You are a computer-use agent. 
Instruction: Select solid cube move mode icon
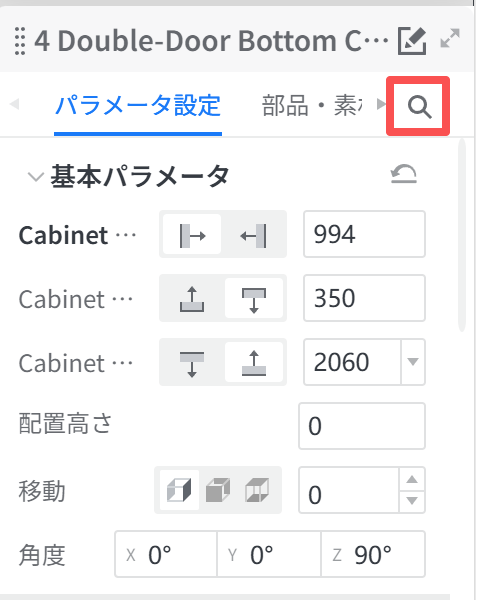(x=218, y=490)
